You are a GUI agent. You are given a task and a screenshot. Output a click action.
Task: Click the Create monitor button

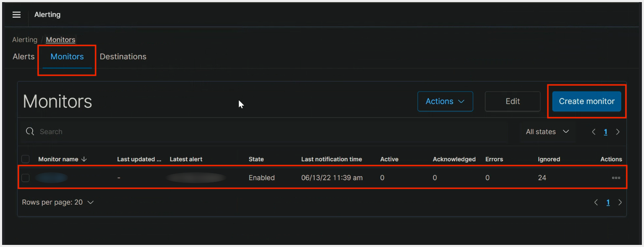pos(586,101)
